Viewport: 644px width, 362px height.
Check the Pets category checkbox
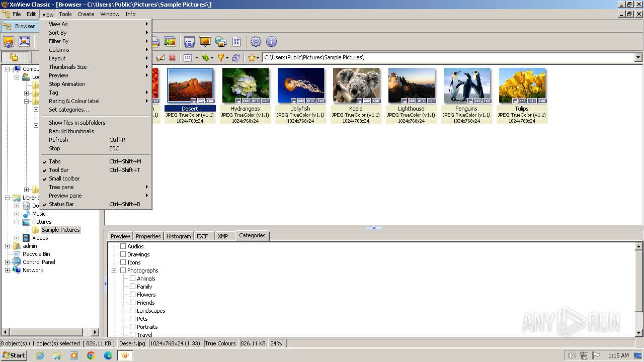tap(133, 319)
